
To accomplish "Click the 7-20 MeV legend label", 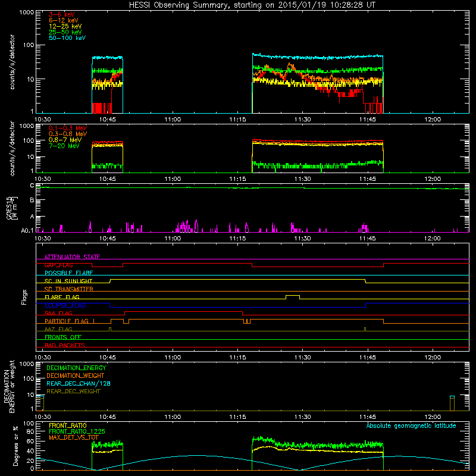I will pos(64,146).
